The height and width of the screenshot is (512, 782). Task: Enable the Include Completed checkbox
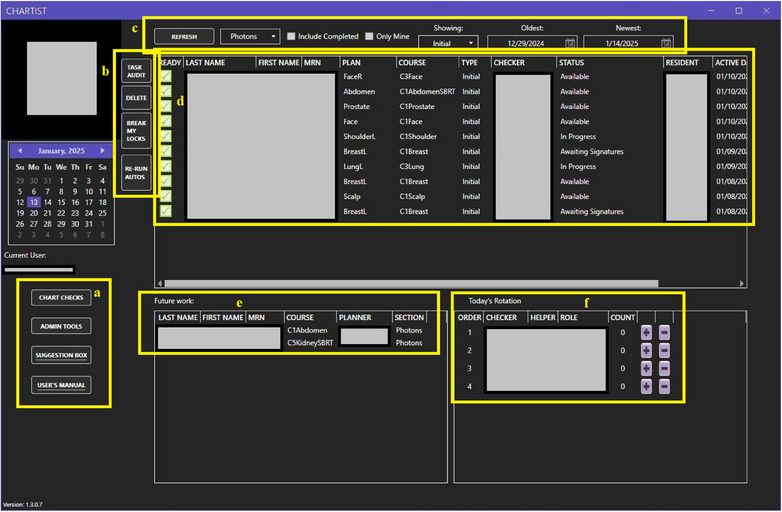(x=291, y=36)
